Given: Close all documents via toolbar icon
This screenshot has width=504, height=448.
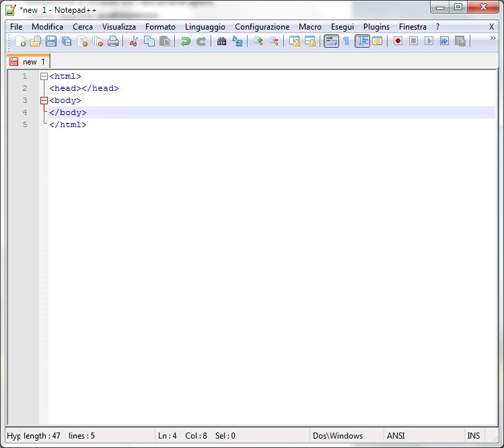Looking at the screenshot, I should 98,41.
